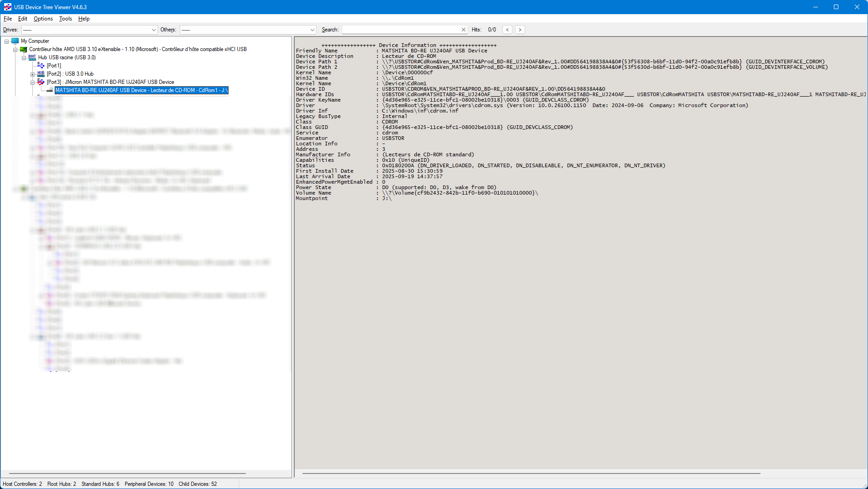
Task: Open the Others dropdown list
Action: 248,30
